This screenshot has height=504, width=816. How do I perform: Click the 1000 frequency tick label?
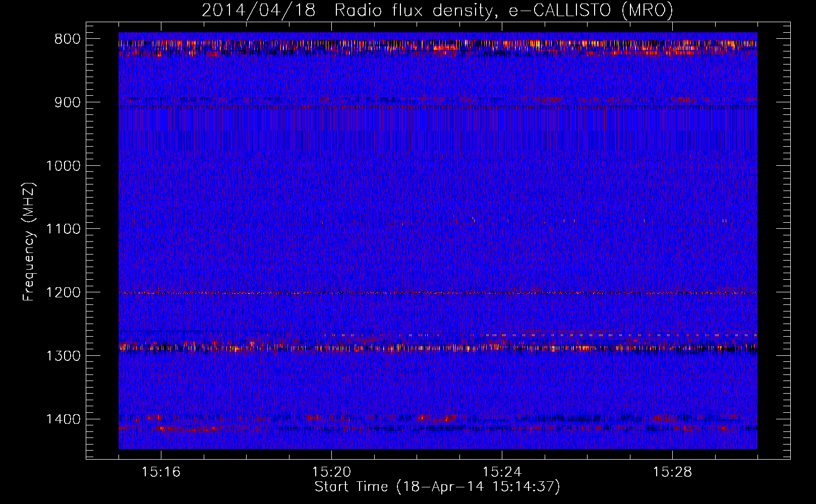tap(63, 166)
